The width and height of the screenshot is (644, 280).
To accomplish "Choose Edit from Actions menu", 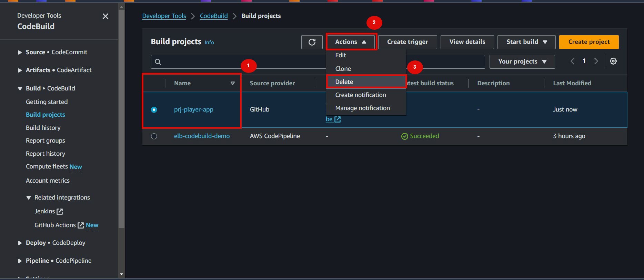I will [x=366, y=55].
